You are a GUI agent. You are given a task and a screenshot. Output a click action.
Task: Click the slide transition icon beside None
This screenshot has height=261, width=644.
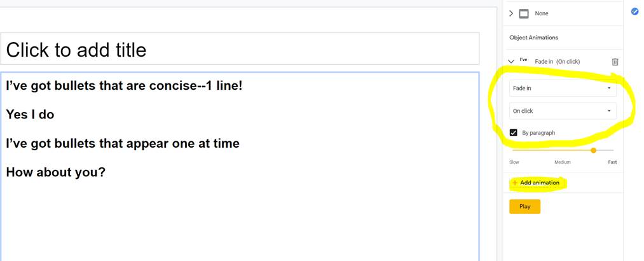coord(524,13)
